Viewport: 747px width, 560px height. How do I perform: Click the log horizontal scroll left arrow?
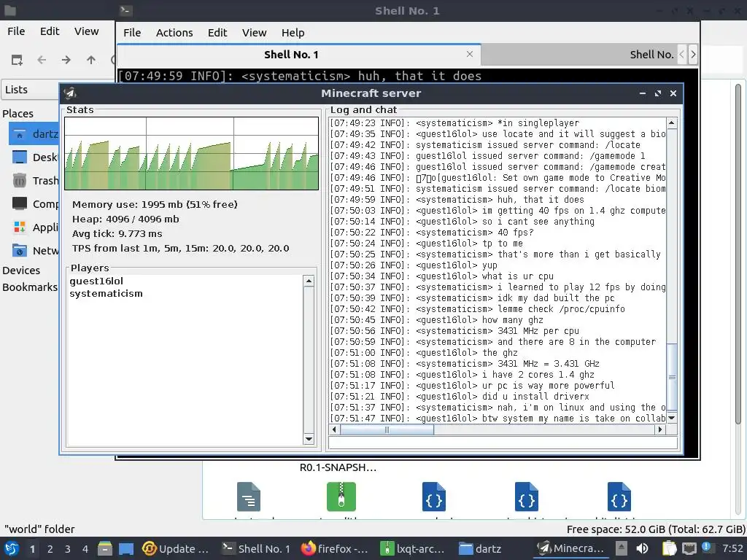tap(334, 429)
